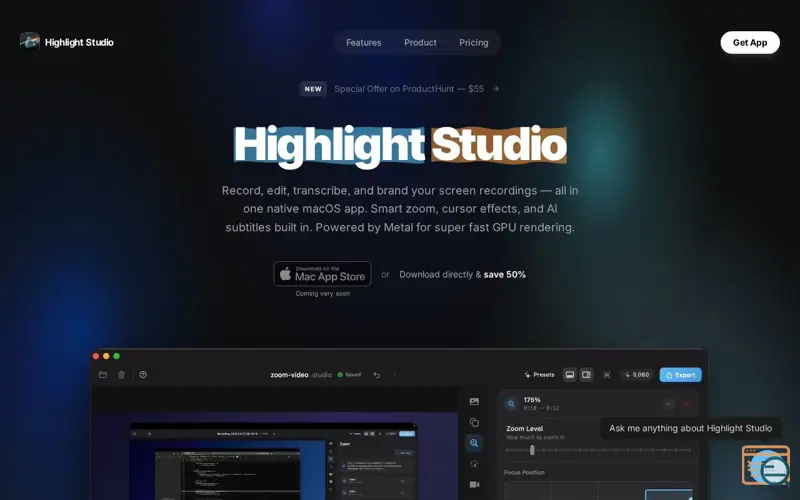Click the trash icon in app toolbar

[x=121, y=375]
